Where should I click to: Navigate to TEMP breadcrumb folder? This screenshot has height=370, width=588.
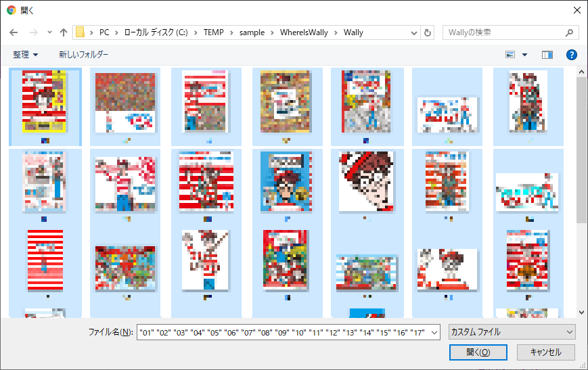(214, 32)
